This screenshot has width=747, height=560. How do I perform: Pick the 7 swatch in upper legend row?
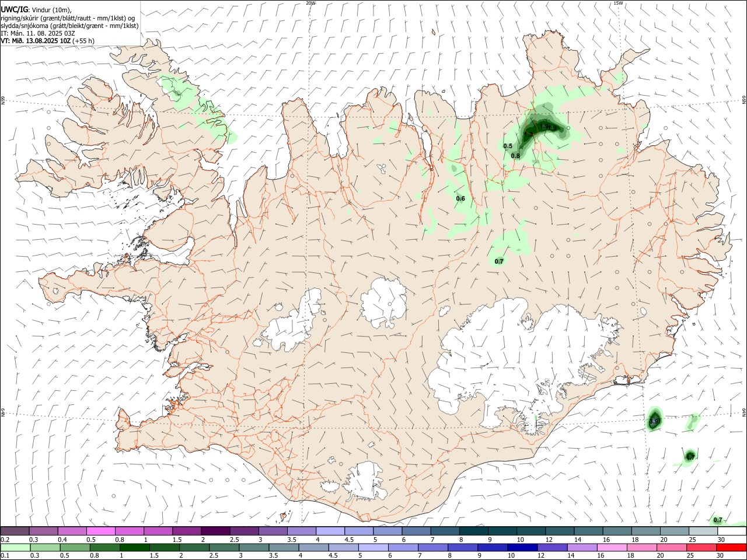pos(445,531)
